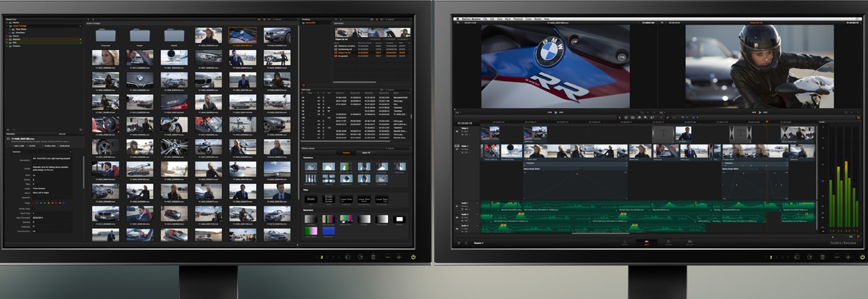Select the Action Footage bin in Media Pool

pyautogui.click(x=44, y=26)
